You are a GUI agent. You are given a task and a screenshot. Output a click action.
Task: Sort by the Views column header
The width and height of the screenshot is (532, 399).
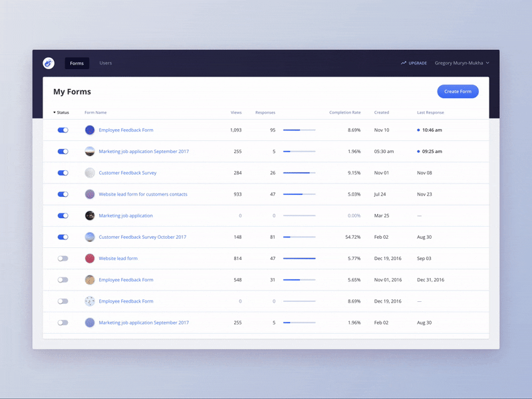236,112
